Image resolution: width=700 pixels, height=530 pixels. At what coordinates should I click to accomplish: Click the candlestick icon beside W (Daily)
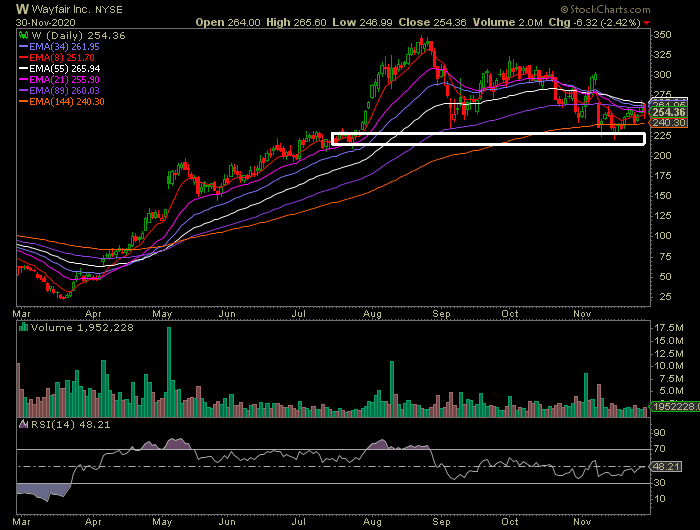point(24,35)
